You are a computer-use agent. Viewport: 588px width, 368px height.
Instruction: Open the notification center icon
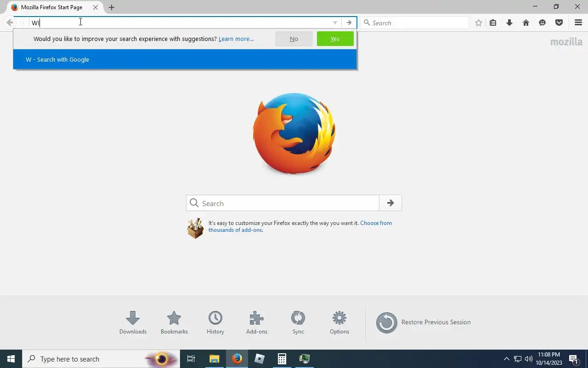[573, 359]
